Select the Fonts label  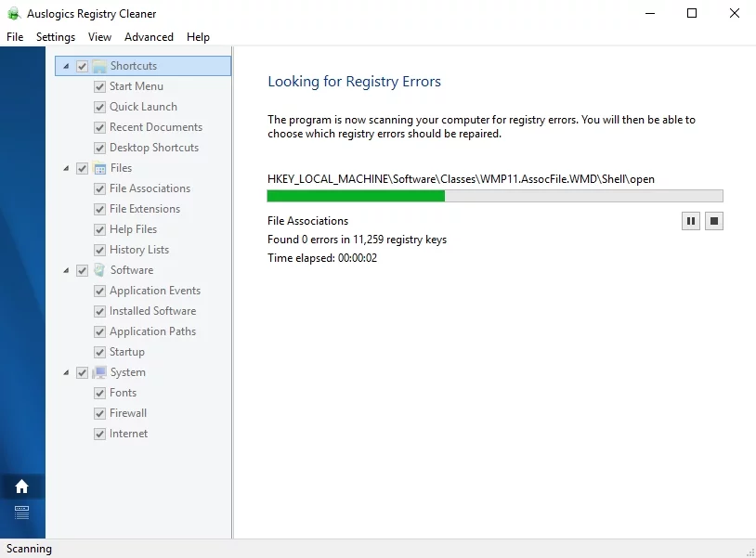(x=123, y=393)
